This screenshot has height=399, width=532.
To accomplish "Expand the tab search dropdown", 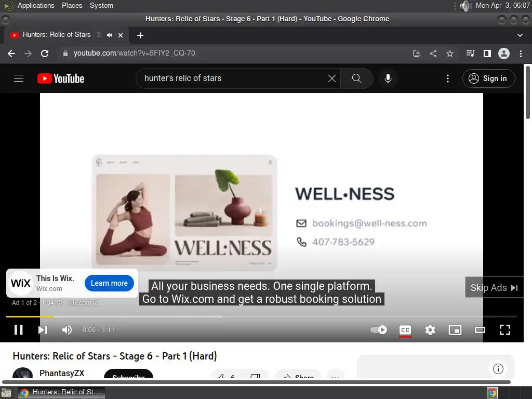I will [x=520, y=35].
